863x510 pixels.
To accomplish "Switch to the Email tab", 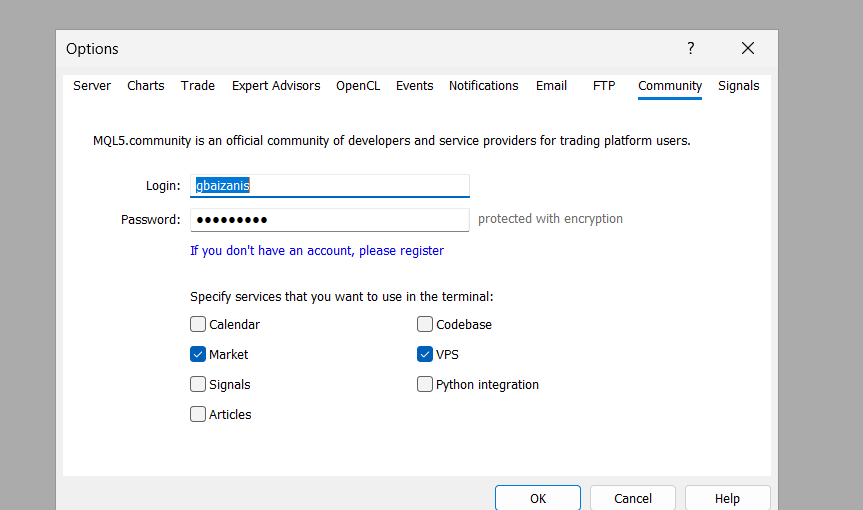I will click(551, 86).
